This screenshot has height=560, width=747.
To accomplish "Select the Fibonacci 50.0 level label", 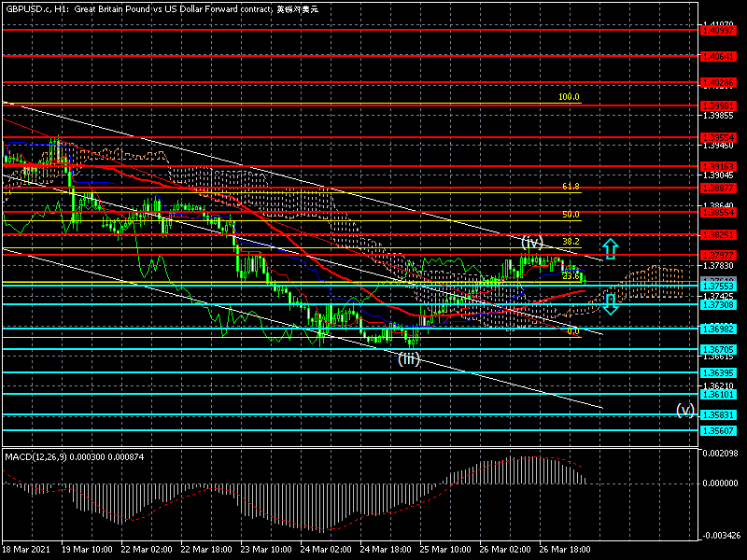I will pos(571,215).
